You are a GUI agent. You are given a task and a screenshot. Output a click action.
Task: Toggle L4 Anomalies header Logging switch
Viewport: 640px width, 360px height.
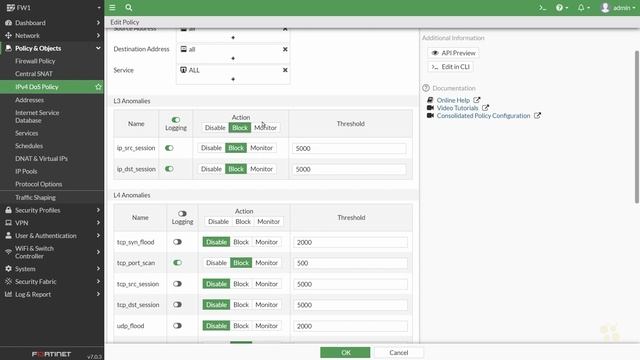pyautogui.click(x=182, y=213)
